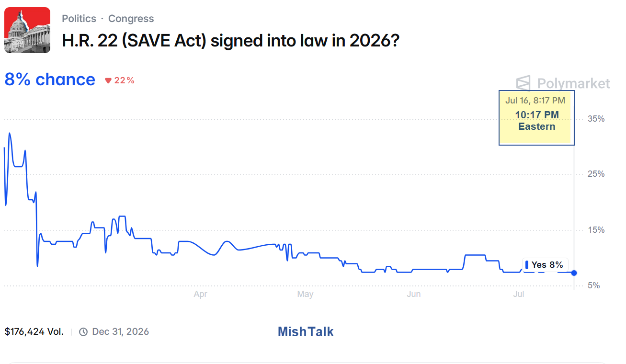Click the $176,424 Vol. text
This screenshot has width=626, height=364.
click(34, 331)
